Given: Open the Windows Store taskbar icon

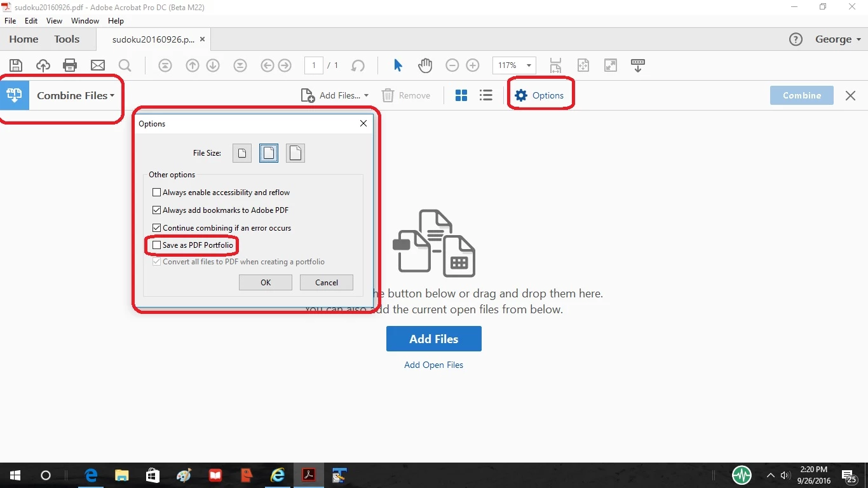Looking at the screenshot, I should tap(153, 475).
